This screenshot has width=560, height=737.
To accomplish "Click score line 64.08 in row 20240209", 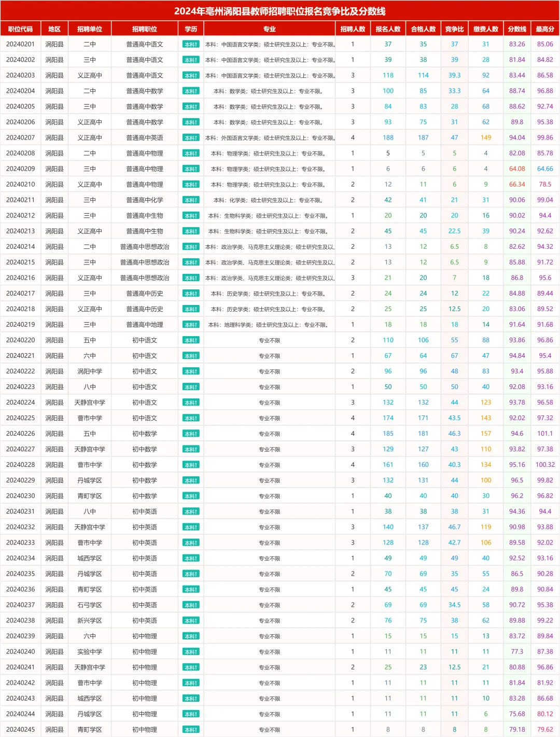I will [517, 169].
